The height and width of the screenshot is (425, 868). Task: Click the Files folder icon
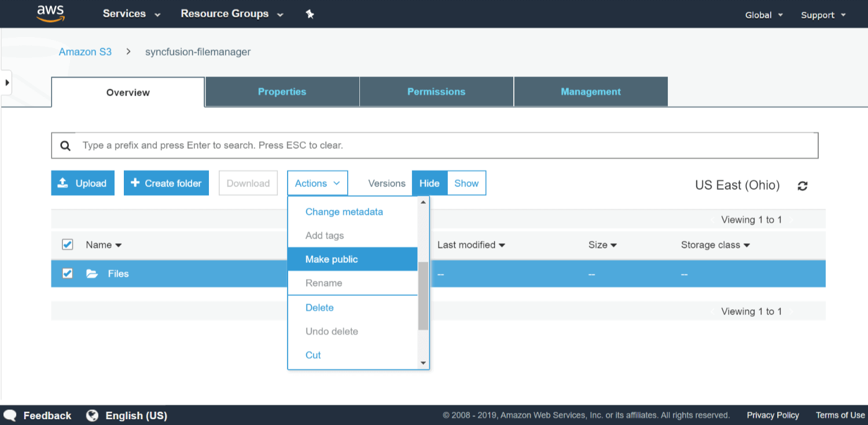[92, 274]
